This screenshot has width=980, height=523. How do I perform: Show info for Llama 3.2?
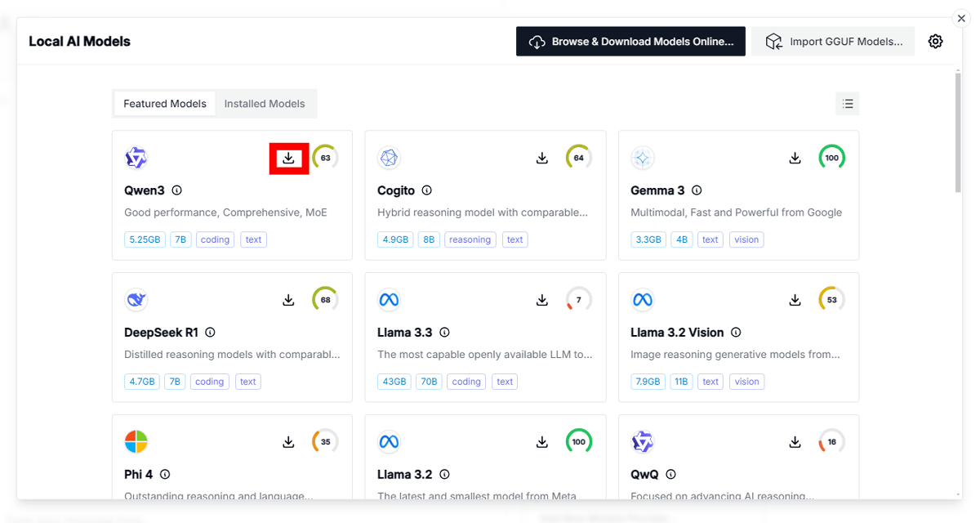(x=445, y=474)
